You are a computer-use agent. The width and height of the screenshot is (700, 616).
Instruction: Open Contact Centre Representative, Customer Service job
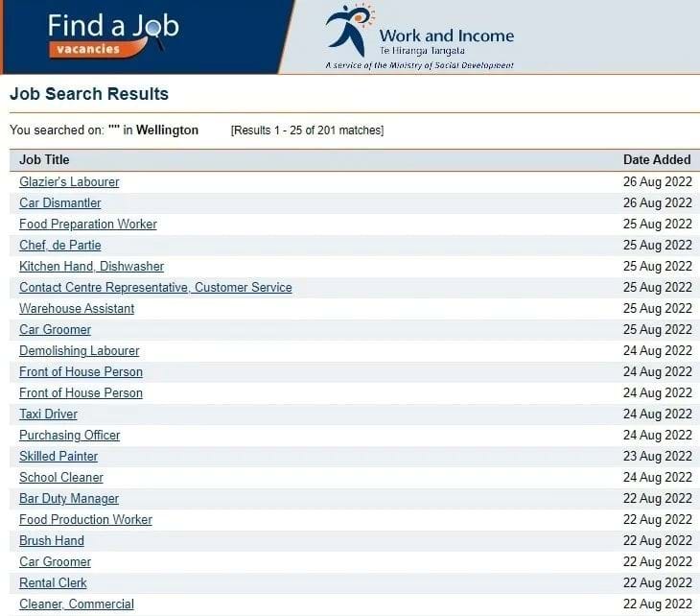point(155,287)
